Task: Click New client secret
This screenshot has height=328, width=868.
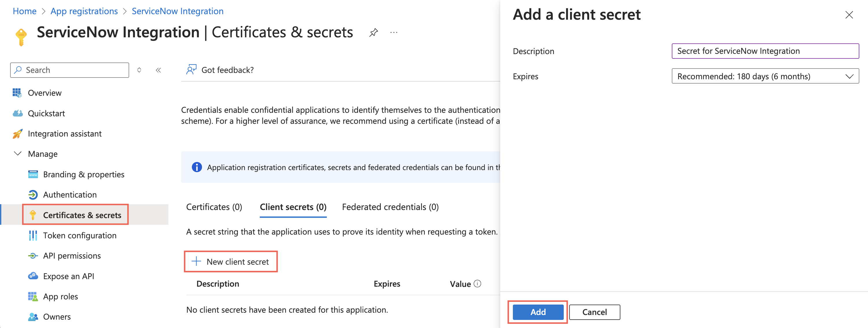Action: 231,261
